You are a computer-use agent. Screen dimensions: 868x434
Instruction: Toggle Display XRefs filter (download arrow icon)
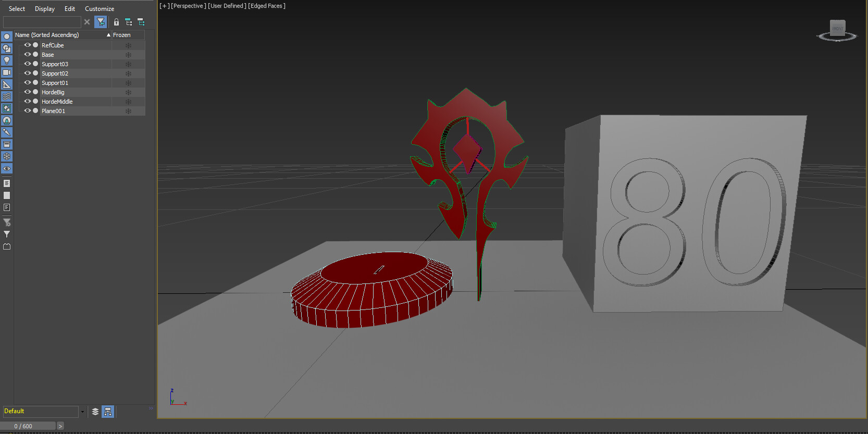pos(7,120)
